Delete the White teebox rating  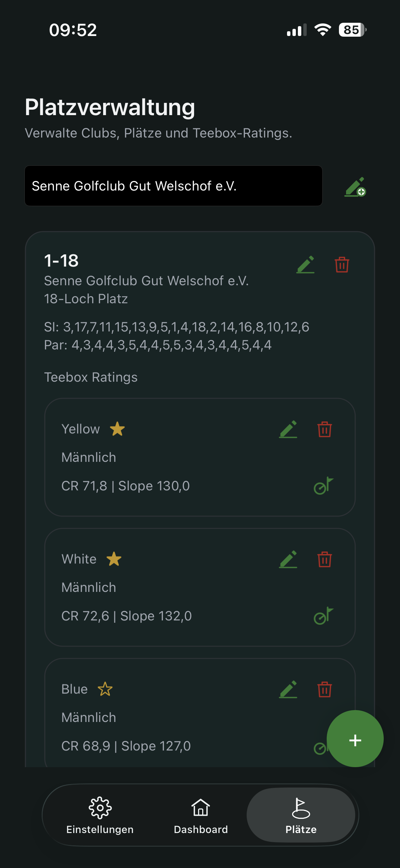pyautogui.click(x=324, y=559)
